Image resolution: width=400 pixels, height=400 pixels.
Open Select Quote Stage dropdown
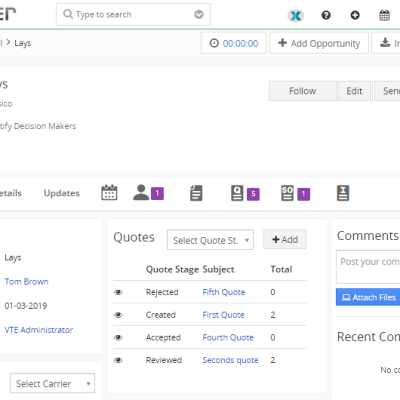[210, 240]
